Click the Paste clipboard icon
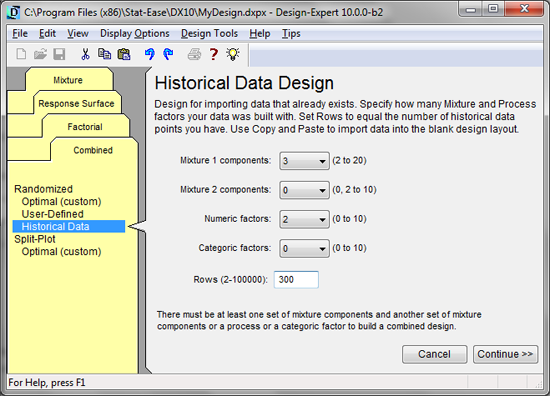Screen dimensions: 550x396 (x=124, y=54)
